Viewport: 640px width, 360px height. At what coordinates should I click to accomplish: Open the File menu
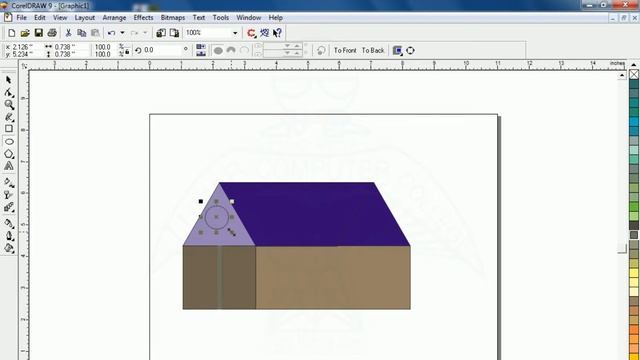point(21,18)
